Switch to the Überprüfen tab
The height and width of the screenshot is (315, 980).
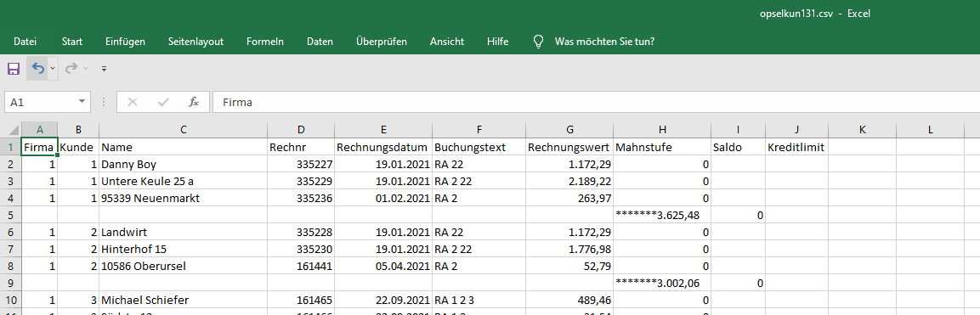(382, 42)
